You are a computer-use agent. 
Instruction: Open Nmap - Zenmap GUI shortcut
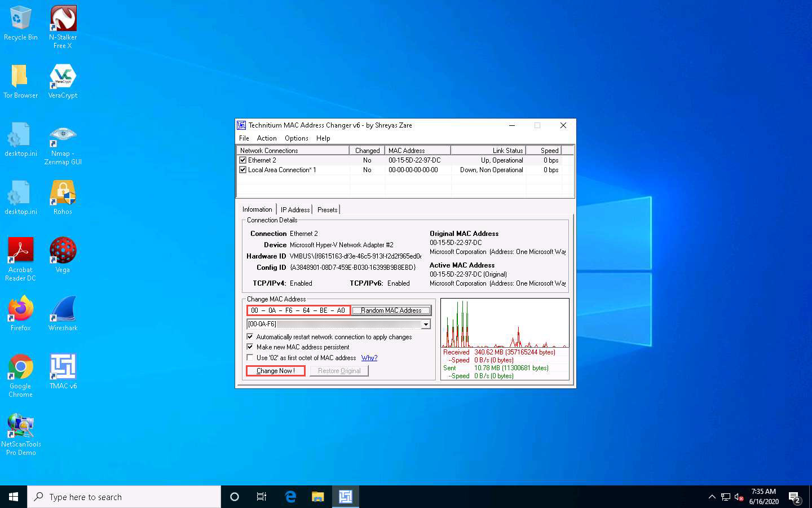coord(63,145)
